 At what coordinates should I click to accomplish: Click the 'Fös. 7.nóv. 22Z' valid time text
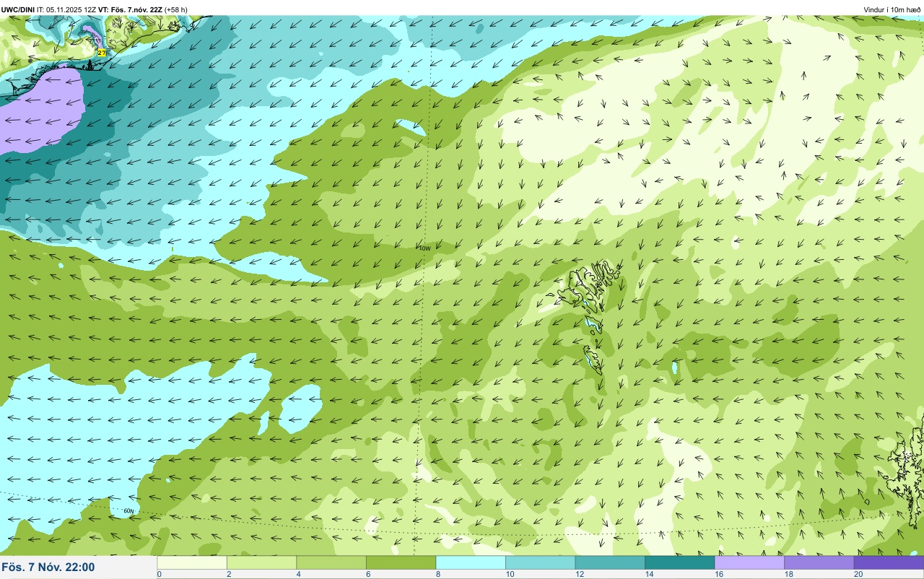[x=136, y=9]
